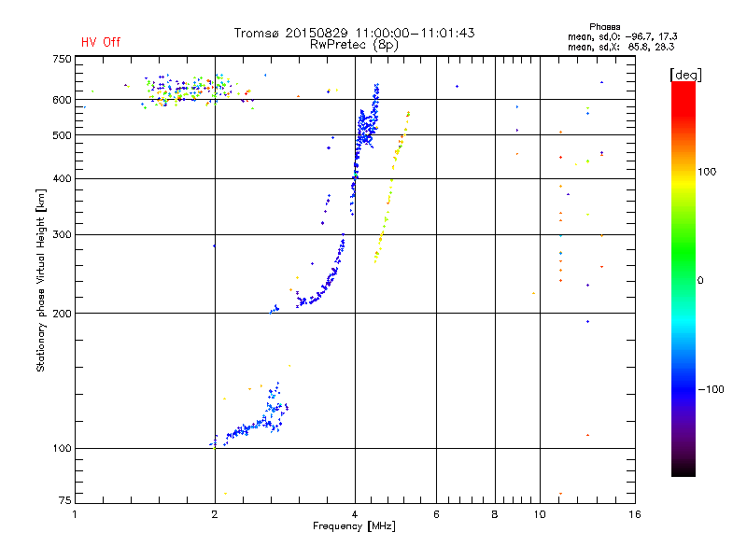Click the y-axis tick label '750'
Screen dimensions: 747x560
62,59
